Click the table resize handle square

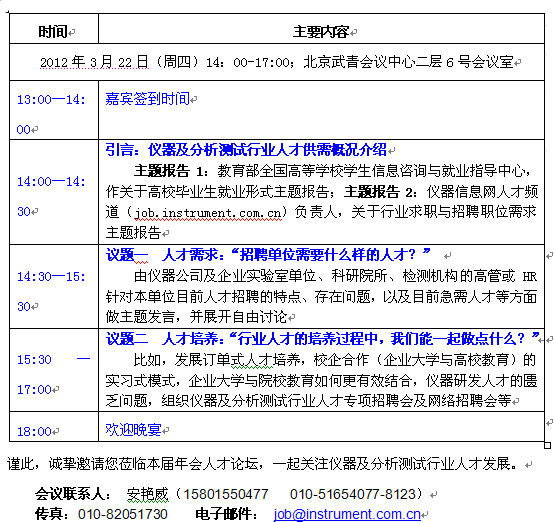(547, 446)
